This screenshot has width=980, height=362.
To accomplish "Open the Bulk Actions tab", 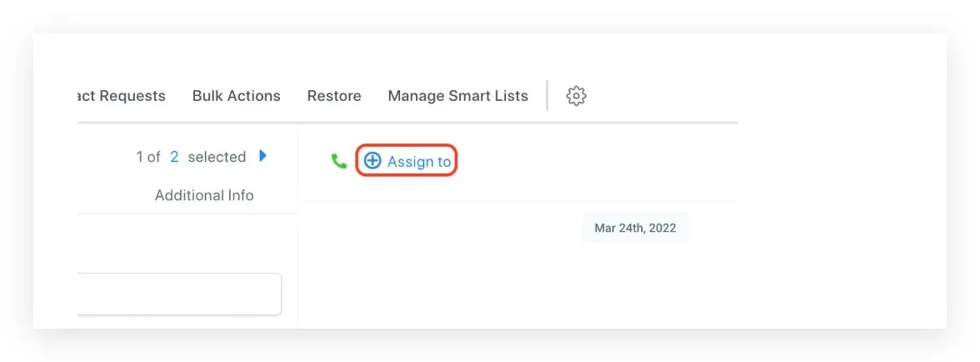I will (x=237, y=96).
